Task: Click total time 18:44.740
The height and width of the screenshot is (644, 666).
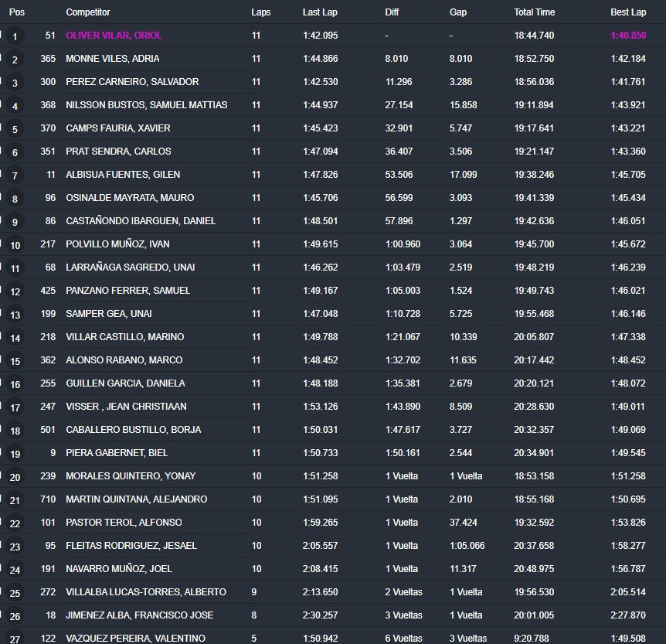Action: click(x=534, y=36)
